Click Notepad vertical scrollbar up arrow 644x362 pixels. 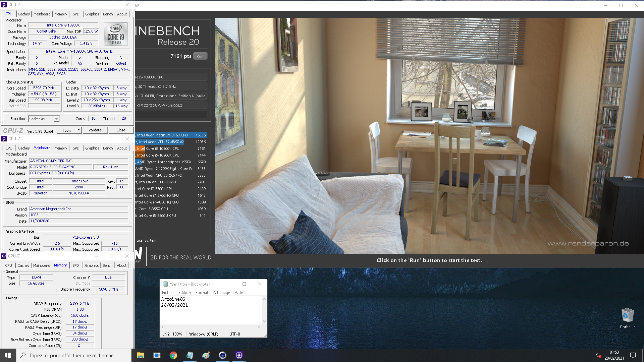[x=264, y=299]
